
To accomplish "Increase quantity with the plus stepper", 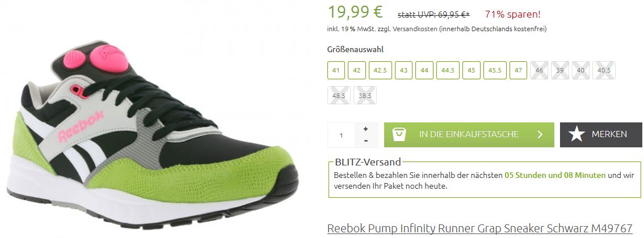I will click(x=365, y=129).
